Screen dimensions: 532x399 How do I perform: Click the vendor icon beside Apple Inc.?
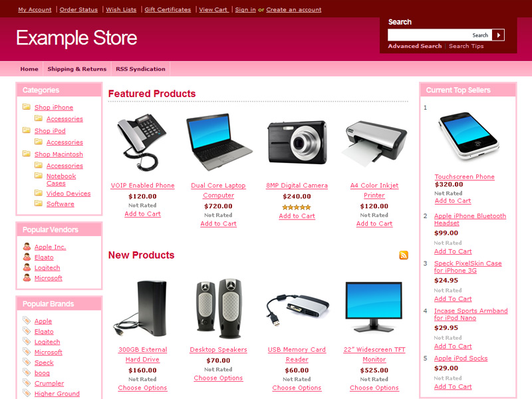click(27, 247)
